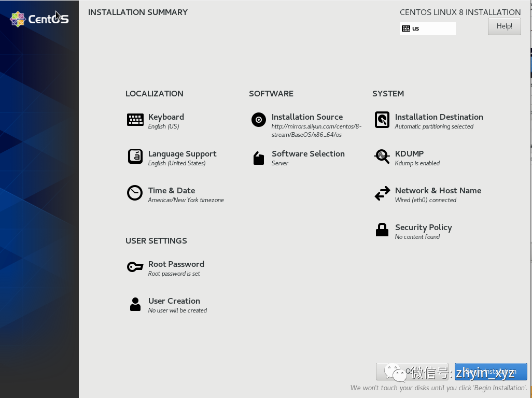Click 'No content found' status text
The image size is (532, 398).
[417, 237]
